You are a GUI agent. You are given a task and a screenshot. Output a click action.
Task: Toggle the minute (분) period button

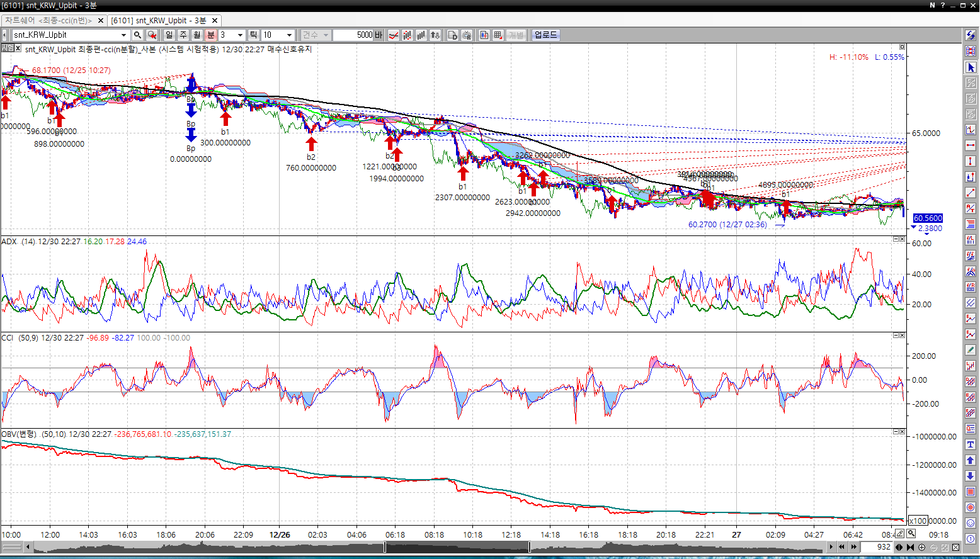pyautogui.click(x=211, y=35)
